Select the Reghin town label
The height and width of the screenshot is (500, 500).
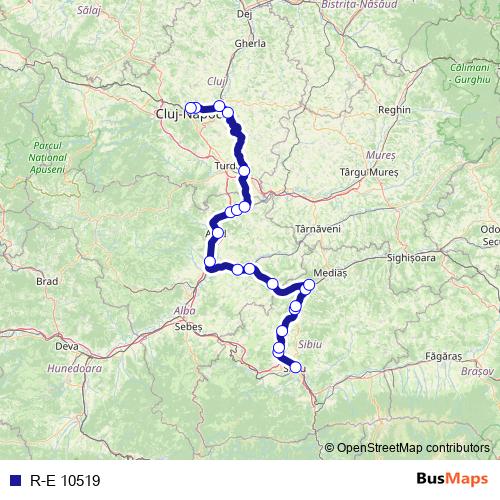394,110
